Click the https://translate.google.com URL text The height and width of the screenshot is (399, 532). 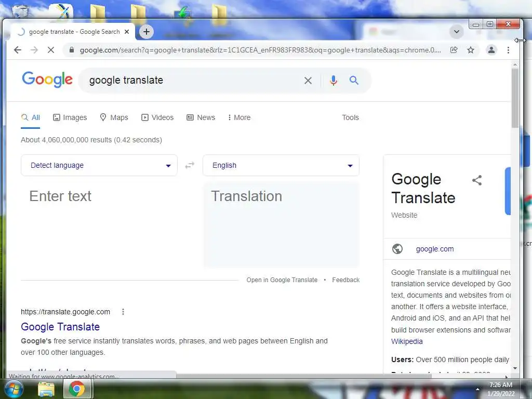point(65,312)
